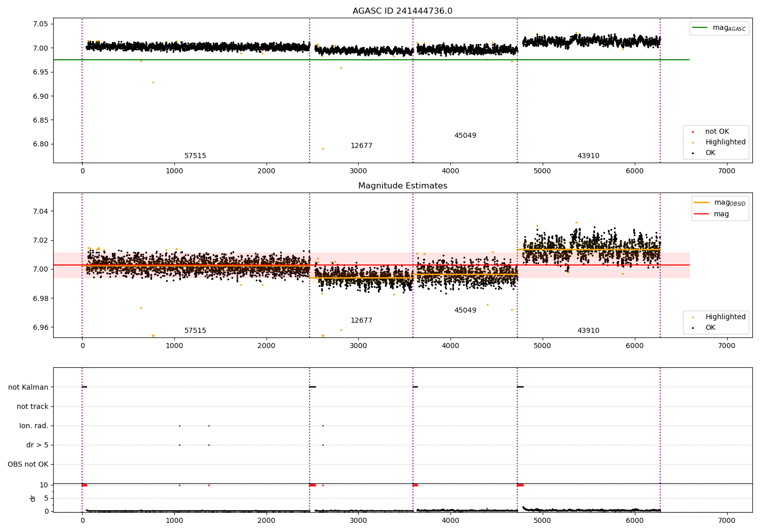Click obsid label 43910 in top plot
The height and width of the screenshot is (532, 760).
point(588,156)
